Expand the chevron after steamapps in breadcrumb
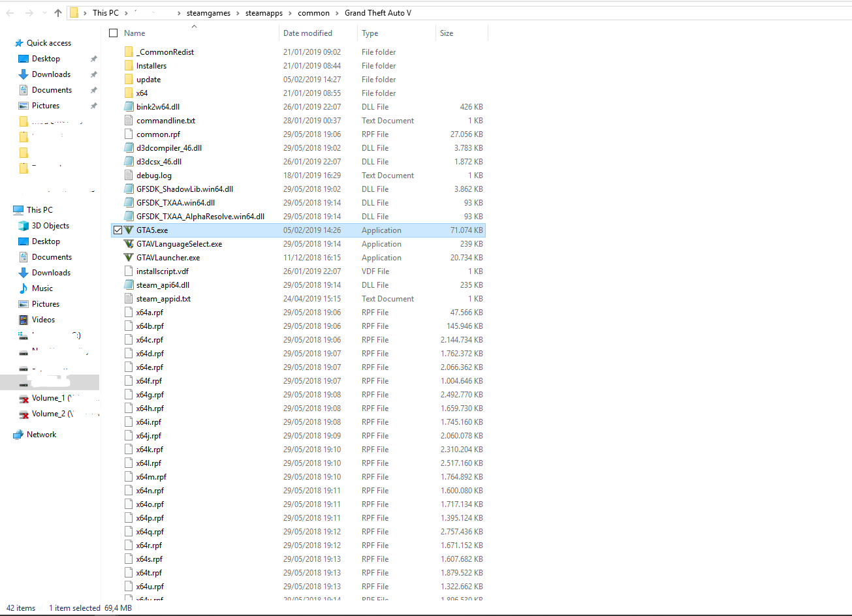Screen dimensions: 852x616 (x=289, y=13)
